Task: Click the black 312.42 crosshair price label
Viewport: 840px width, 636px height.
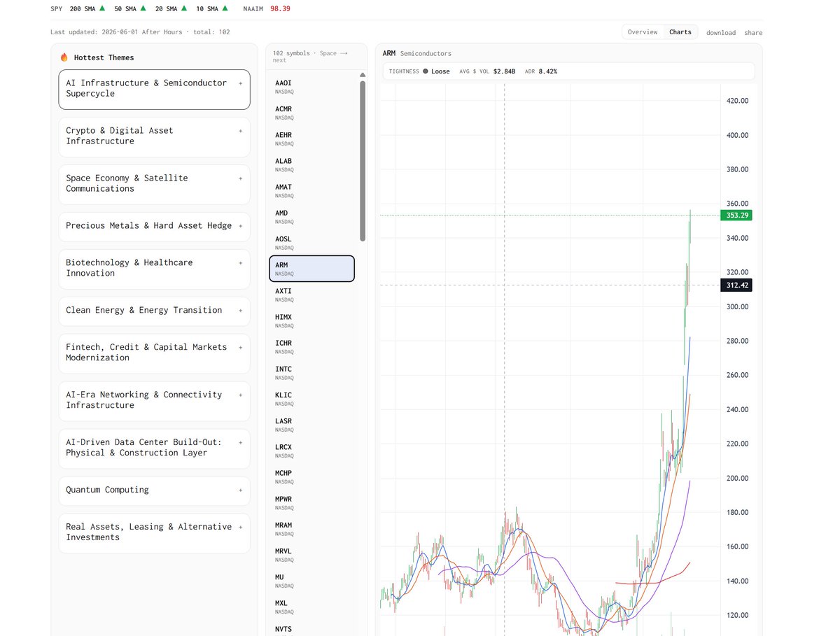Action: pyautogui.click(x=736, y=285)
